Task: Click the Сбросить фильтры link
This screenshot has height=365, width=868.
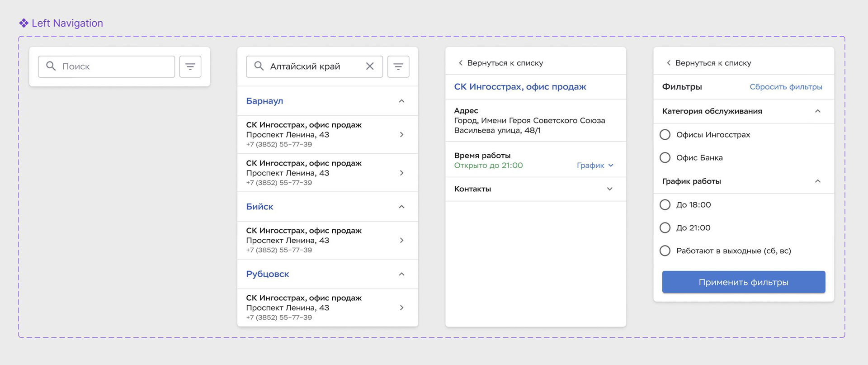Action: click(786, 87)
